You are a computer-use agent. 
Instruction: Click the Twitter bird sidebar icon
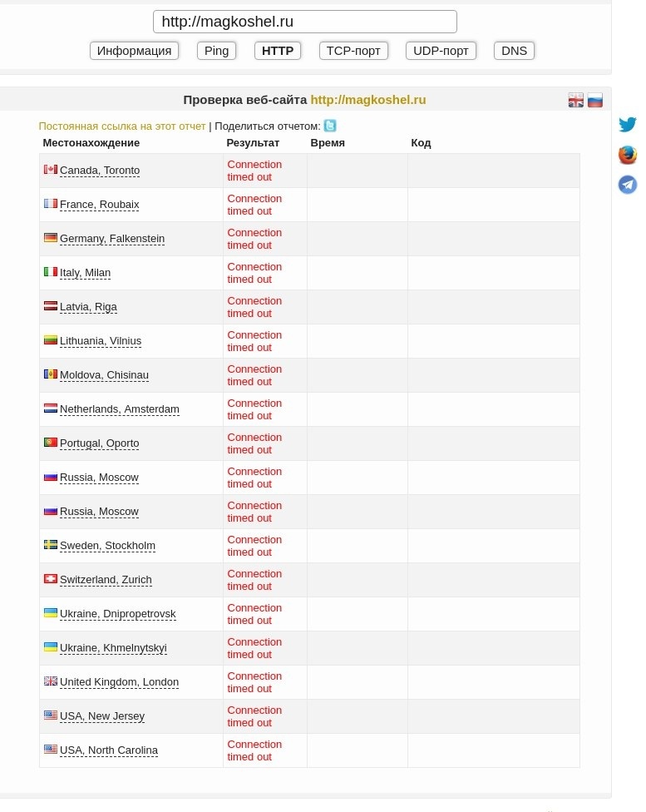(628, 125)
